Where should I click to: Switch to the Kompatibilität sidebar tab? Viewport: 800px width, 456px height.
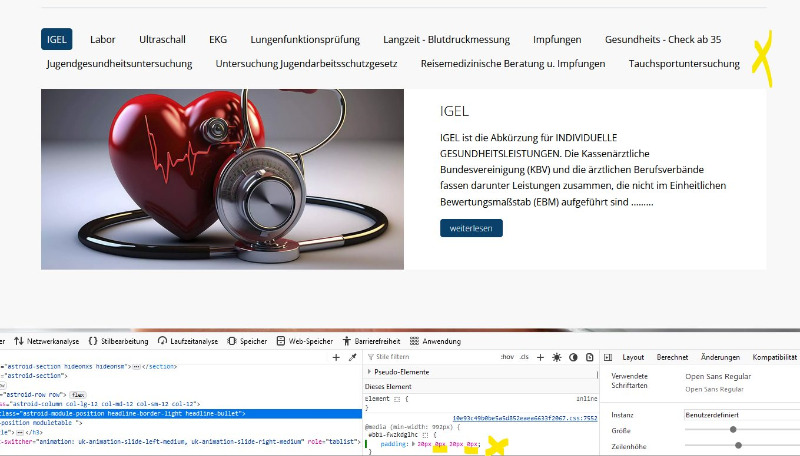774,358
